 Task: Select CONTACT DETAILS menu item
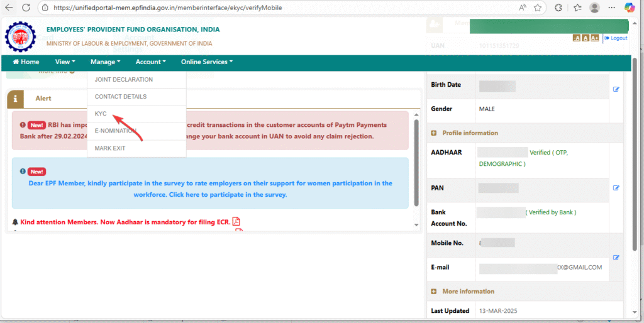[136, 97]
